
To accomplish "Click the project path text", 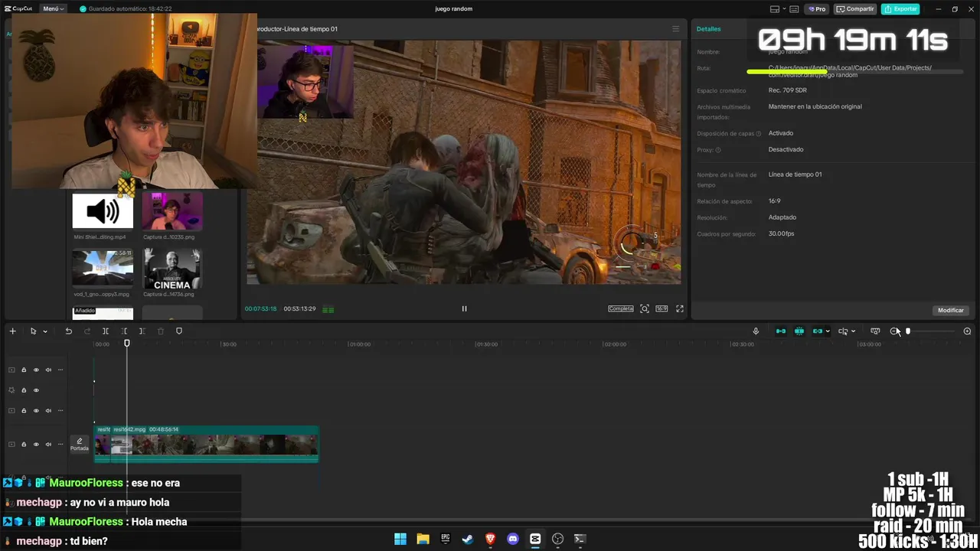I will pyautogui.click(x=850, y=71).
